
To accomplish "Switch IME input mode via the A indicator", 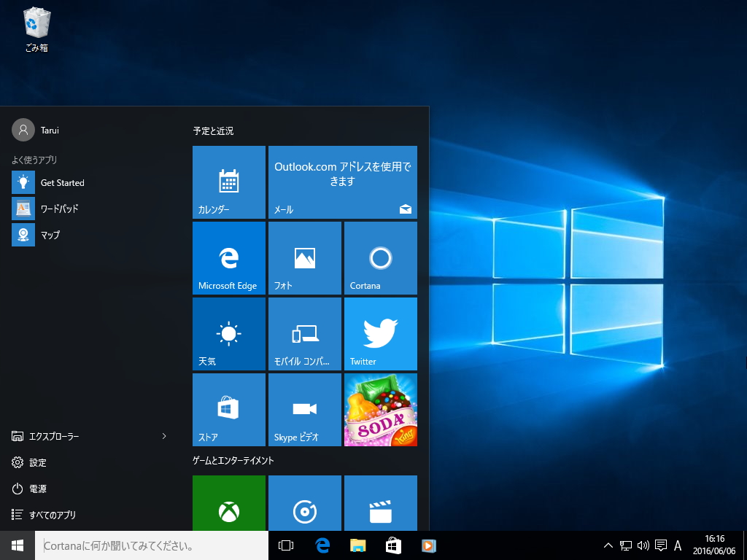I will 678,545.
